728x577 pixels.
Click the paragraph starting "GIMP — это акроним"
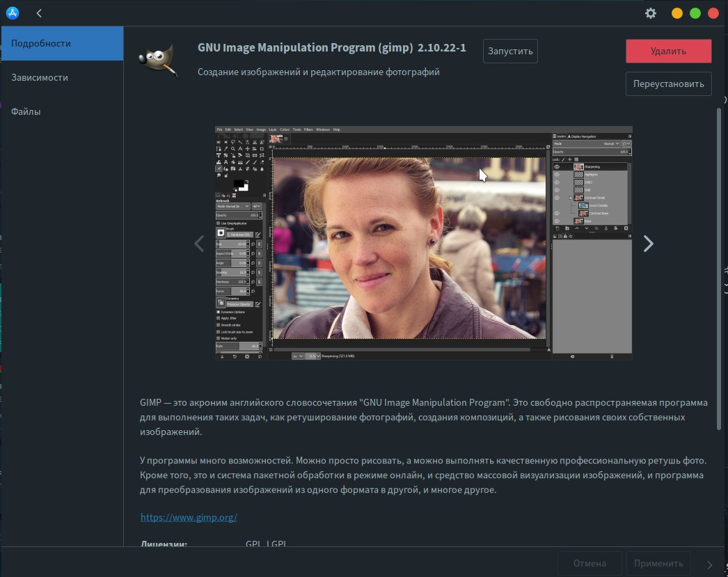(x=423, y=417)
